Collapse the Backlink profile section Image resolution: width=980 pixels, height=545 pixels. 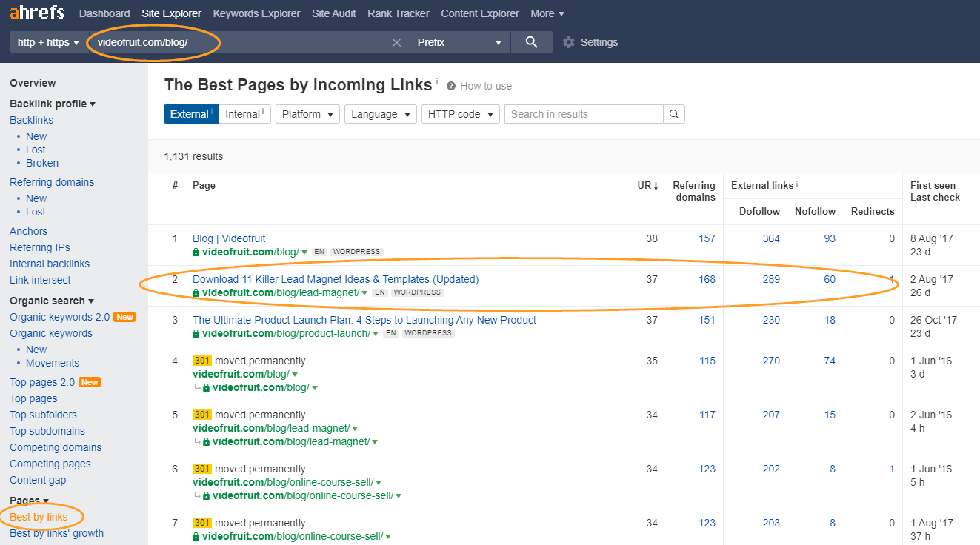(x=53, y=104)
